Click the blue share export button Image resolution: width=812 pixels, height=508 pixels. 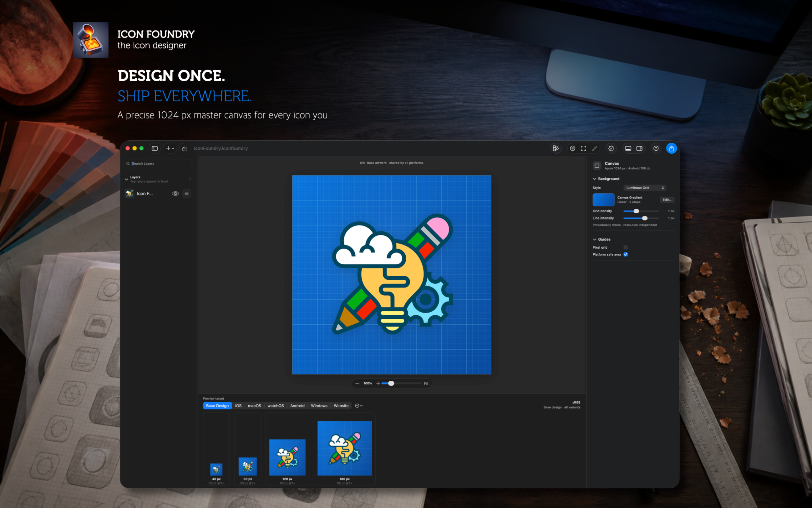[x=671, y=148]
